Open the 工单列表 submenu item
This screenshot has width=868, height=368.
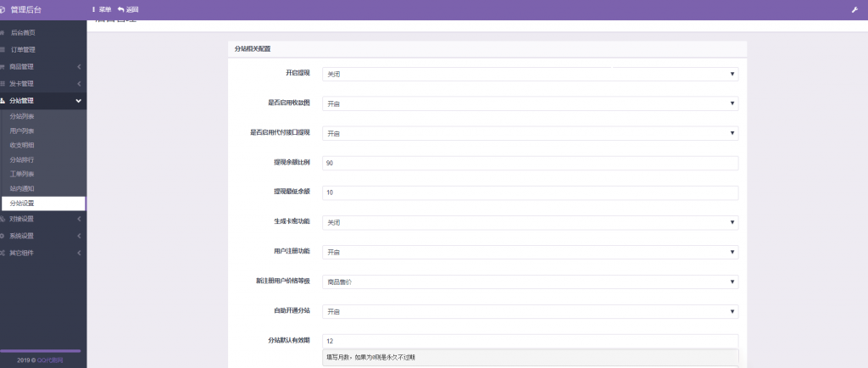click(43, 175)
